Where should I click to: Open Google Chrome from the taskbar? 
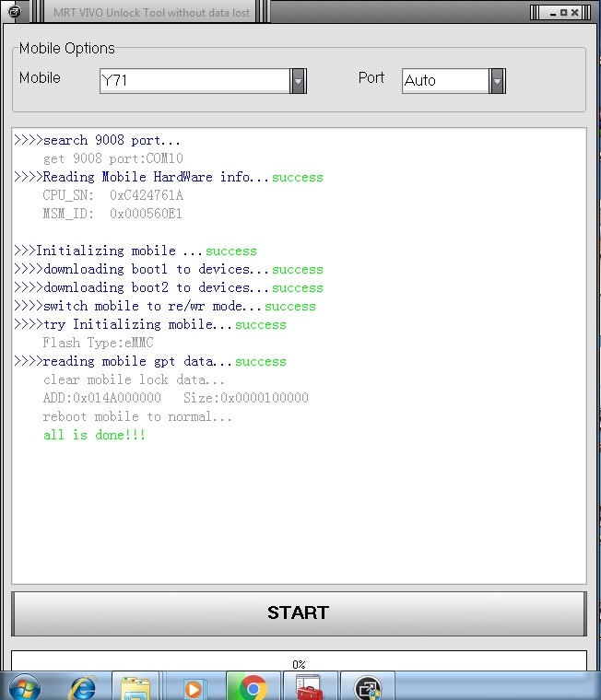[x=253, y=687]
